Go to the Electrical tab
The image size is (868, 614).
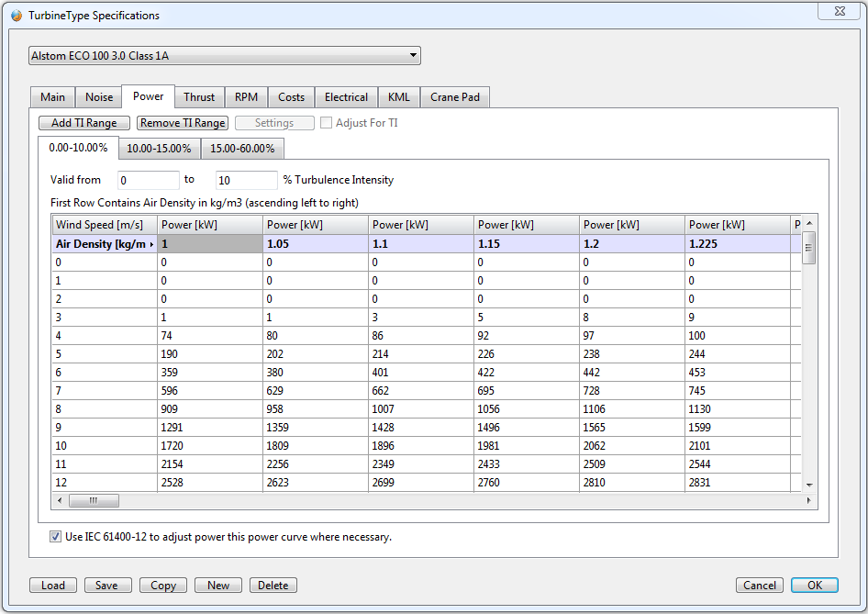pyautogui.click(x=346, y=97)
